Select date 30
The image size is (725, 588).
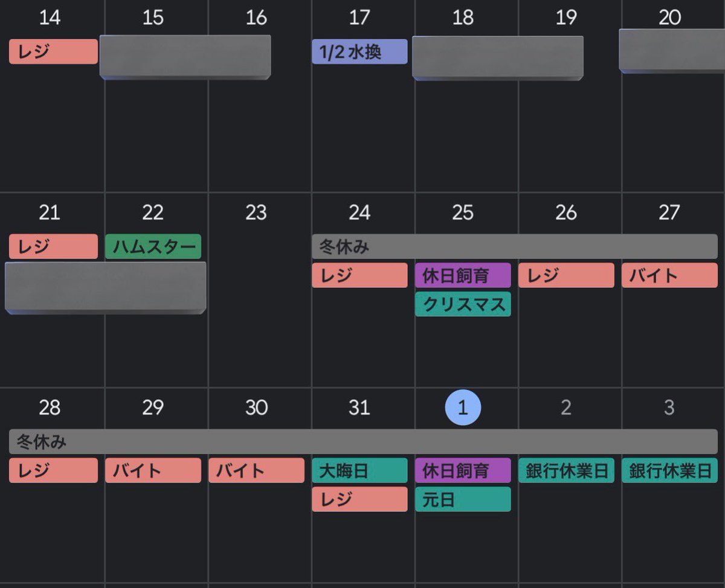point(256,407)
